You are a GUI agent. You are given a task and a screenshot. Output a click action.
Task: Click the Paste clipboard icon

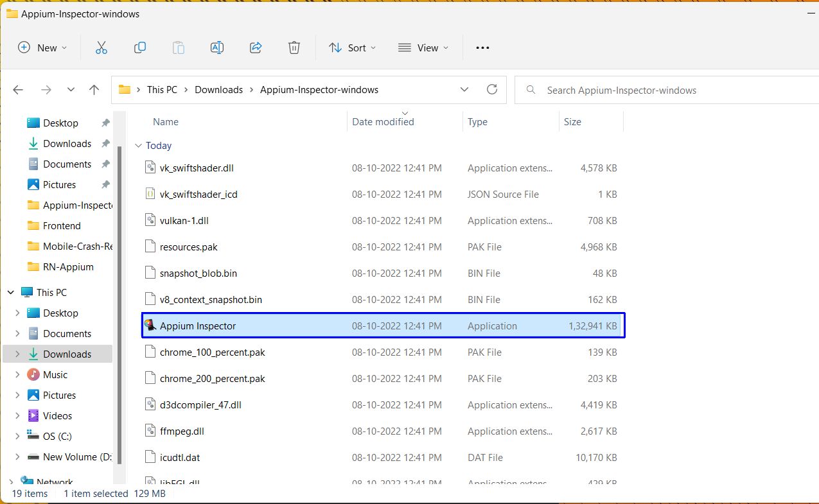coord(179,48)
